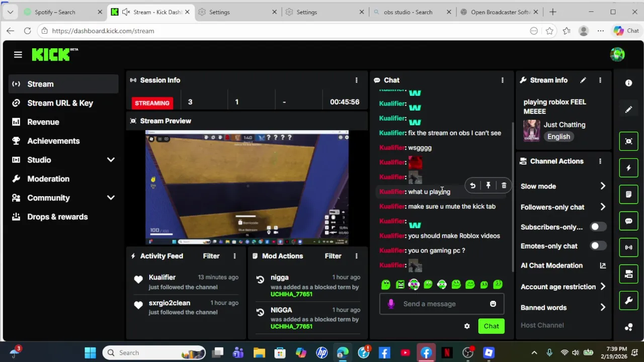Open AI Chat Moderation link
The width and height of the screenshot is (644, 362).
603,265
